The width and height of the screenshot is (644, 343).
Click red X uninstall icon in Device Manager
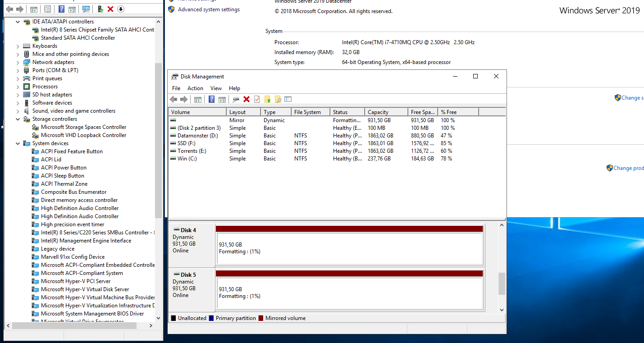(110, 9)
